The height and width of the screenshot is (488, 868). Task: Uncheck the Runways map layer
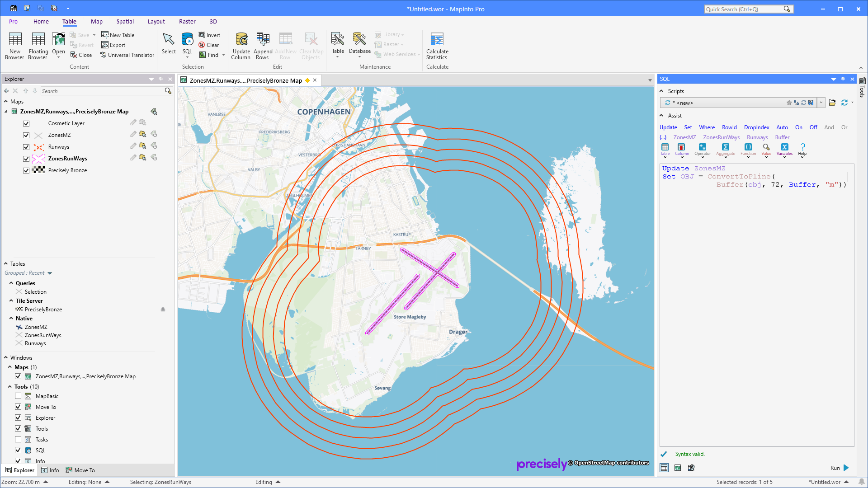26,147
